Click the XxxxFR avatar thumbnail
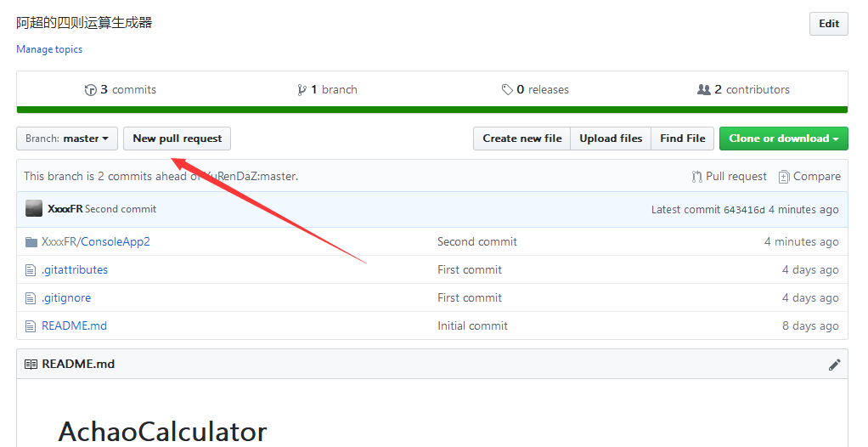Viewport: 868px width, 447px height. (34, 209)
